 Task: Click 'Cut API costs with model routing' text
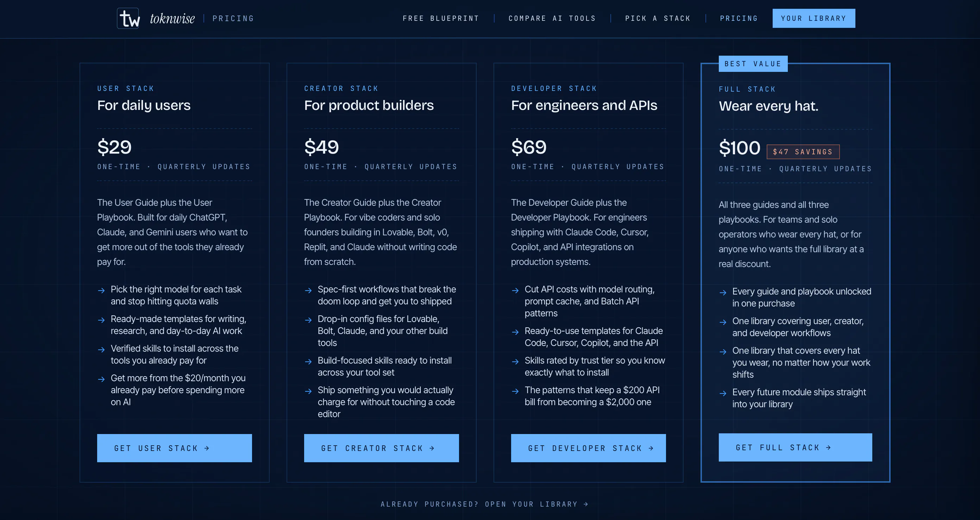pyautogui.click(x=590, y=301)
